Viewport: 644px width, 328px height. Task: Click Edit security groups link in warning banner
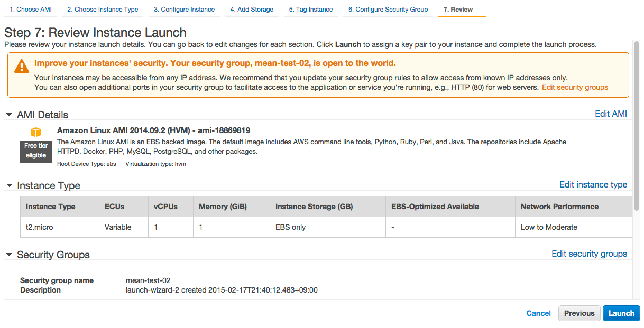coord(575,87)
